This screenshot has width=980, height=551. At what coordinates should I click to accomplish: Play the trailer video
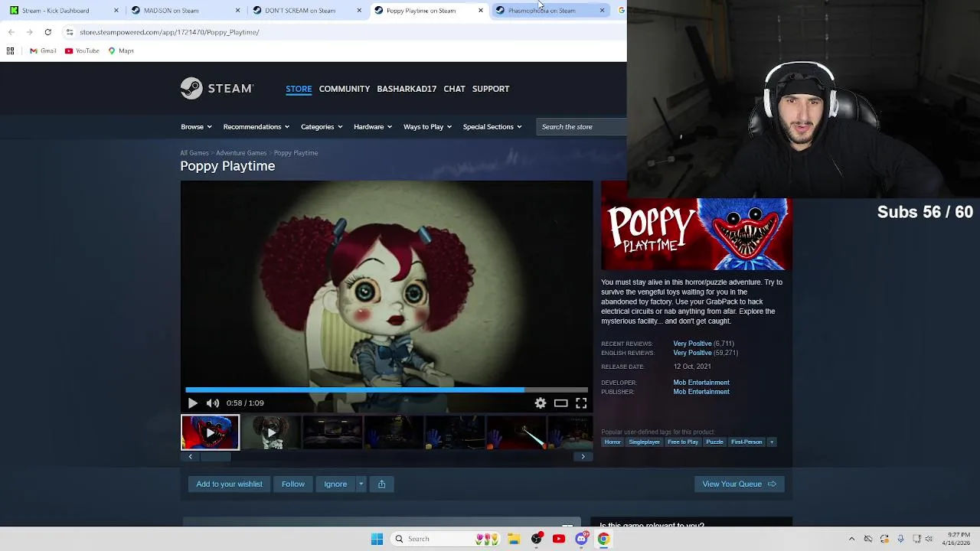tap(192, 403)
